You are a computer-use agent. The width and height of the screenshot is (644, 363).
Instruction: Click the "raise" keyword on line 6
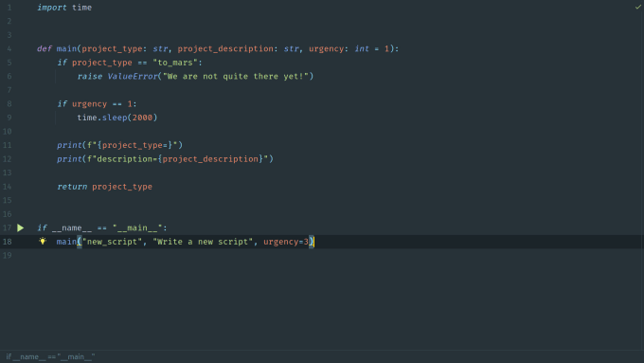(x=90, y=76)
